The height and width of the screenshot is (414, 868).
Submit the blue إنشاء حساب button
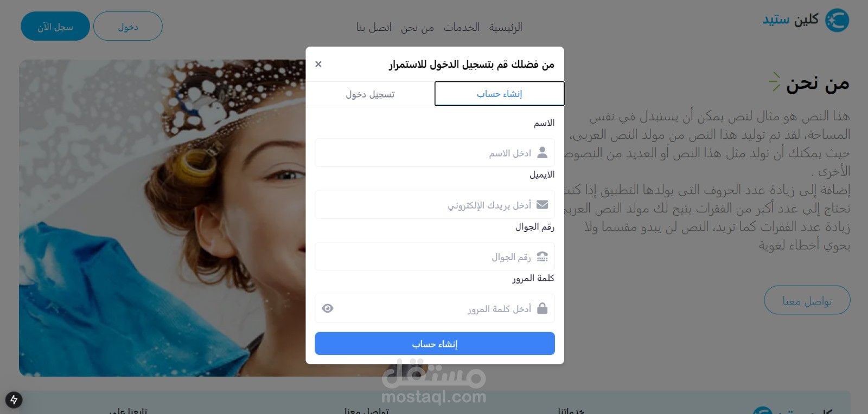(435, 344)
